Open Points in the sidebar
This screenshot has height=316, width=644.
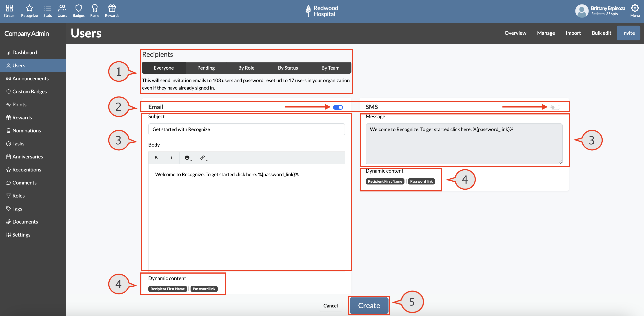pyautogui.click(x=33, y=105)
